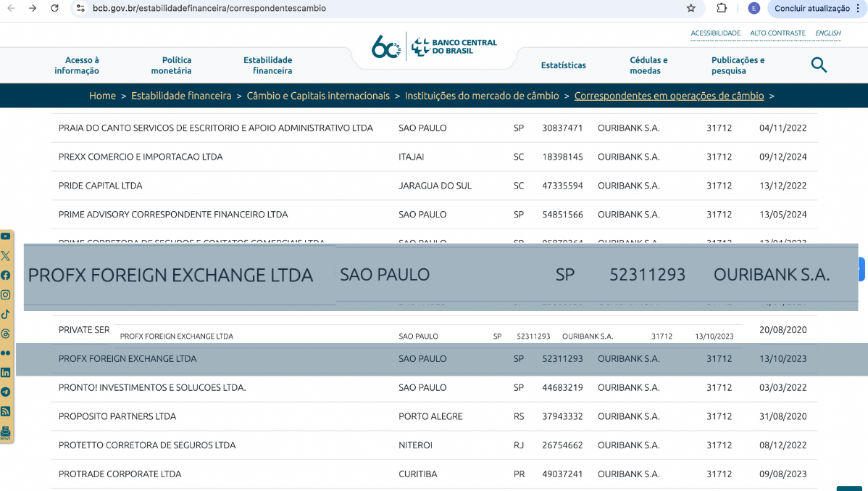Reload the current page

54,8
